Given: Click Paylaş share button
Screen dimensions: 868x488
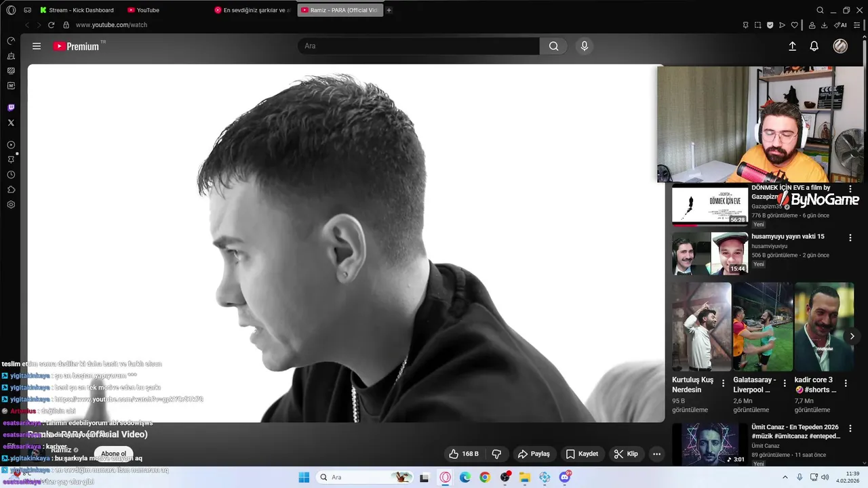Looking at the screenshot, I should 534,454.
